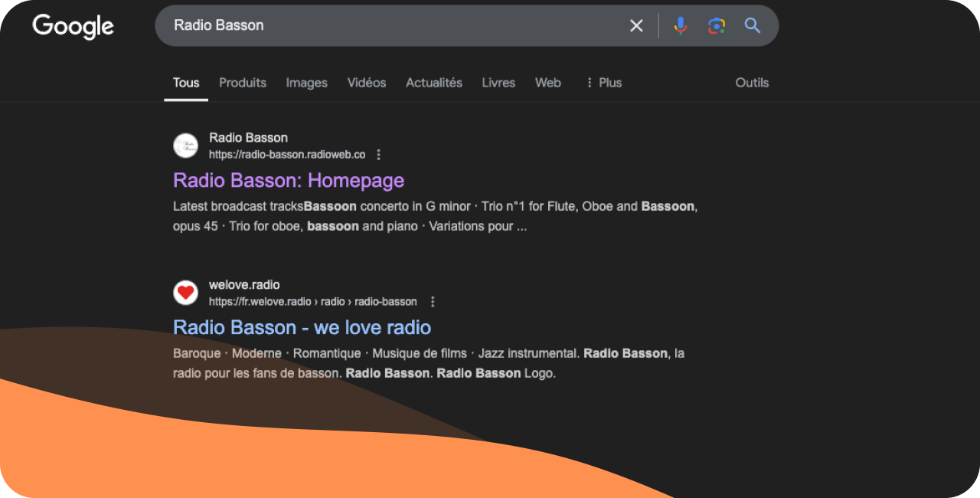Switch to the Livres tab
Image resolution: width=980 pixels, height=498 pixels.
[498, 82]
